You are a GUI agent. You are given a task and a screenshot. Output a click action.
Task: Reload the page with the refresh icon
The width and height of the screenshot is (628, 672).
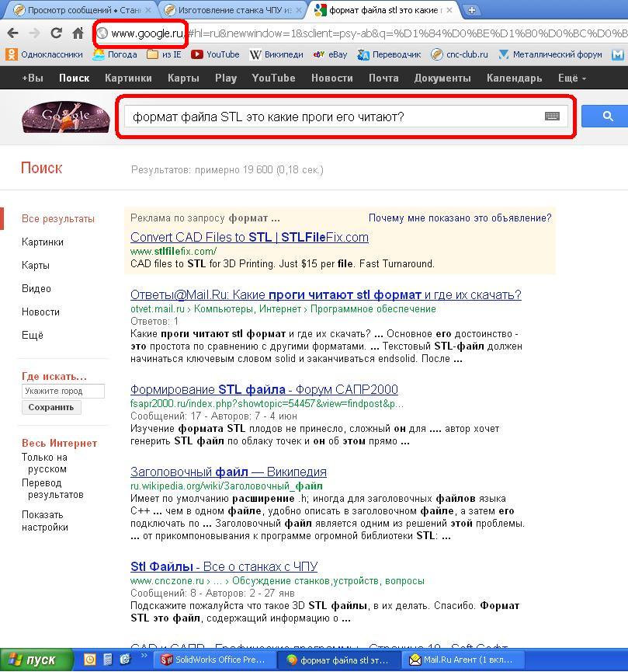pyautogui.click(x=56, y=33)
